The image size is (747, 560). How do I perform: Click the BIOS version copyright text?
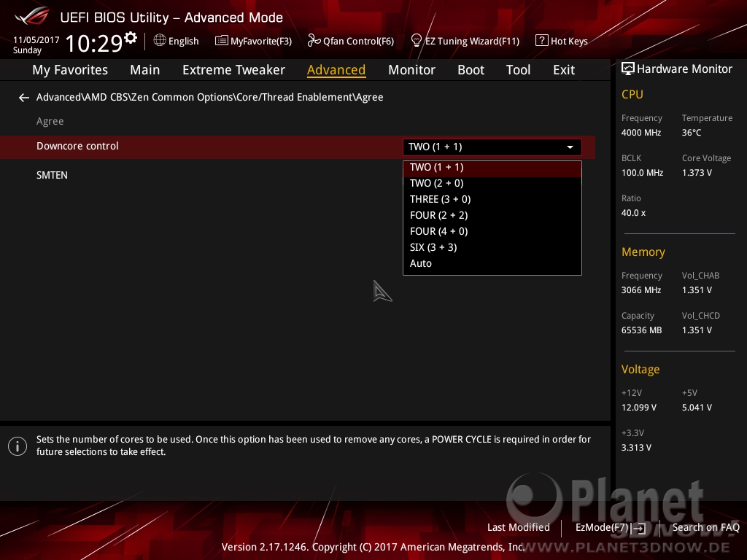pyautogui.click(x=373, y=547)
